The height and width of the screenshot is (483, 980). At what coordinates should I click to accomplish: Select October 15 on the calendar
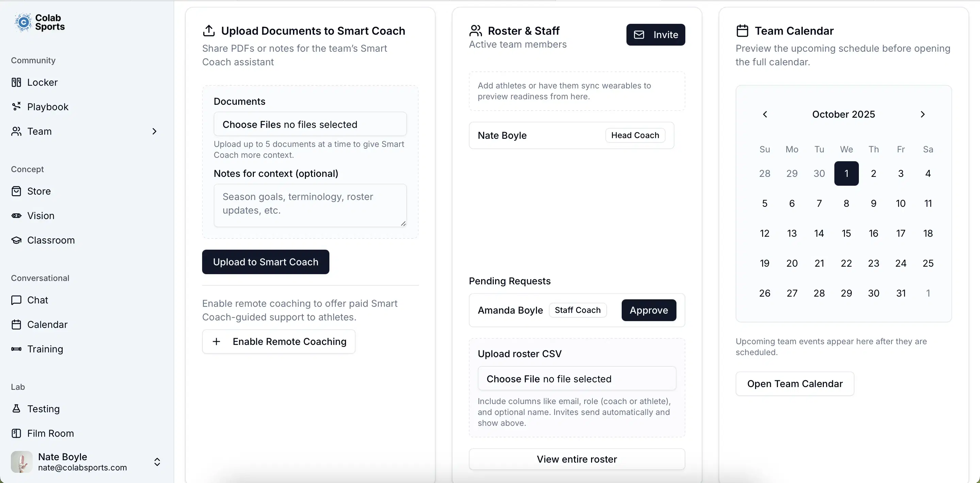point(846,233)
